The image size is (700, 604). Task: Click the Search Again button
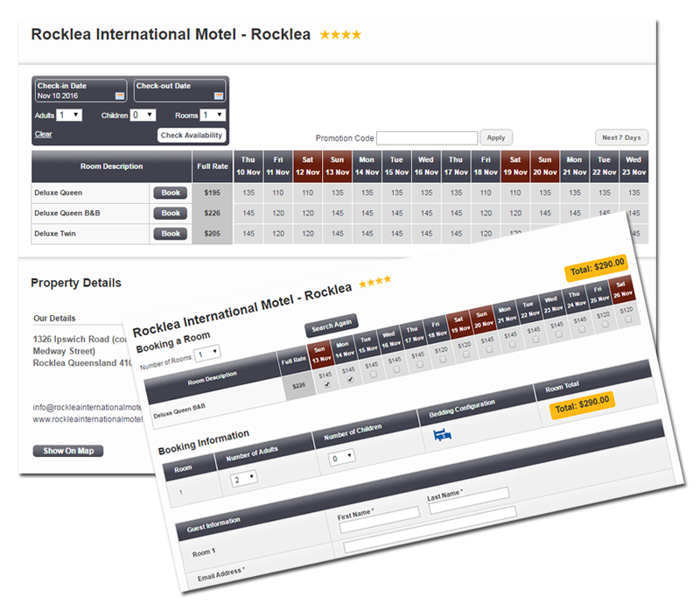point(332,326)
